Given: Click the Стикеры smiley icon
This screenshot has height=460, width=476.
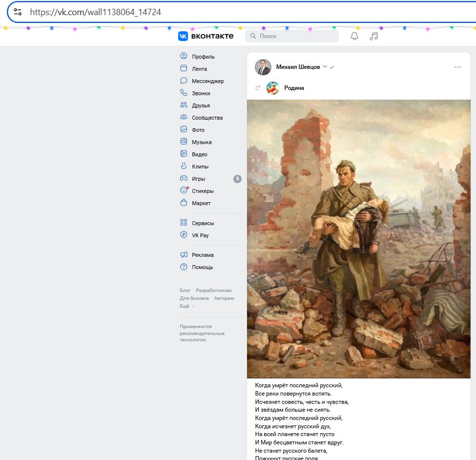Looking at the screenshot, I should coord(184,190).
